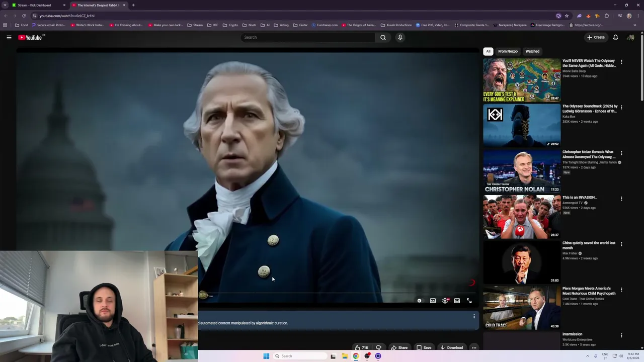Screen dimensions: 644x362
Task: Click the search magnifier button
Action: [x=383, y=37]
